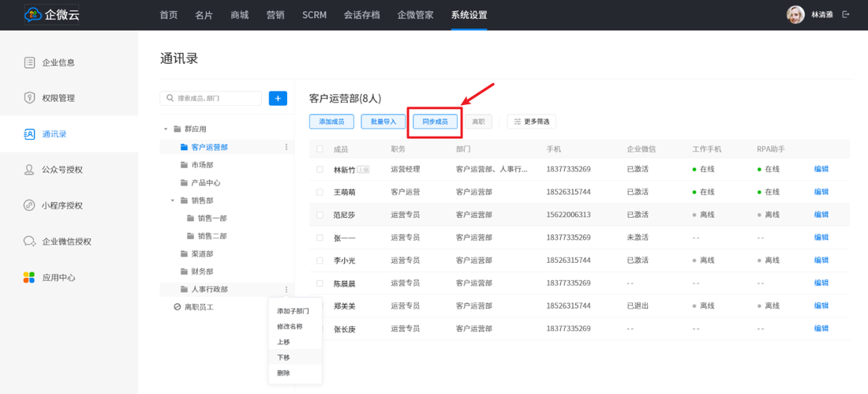Click the blue plus add-department button
Image resolution: width=868 pixels, height=394 pixels.
coord(278,98)
